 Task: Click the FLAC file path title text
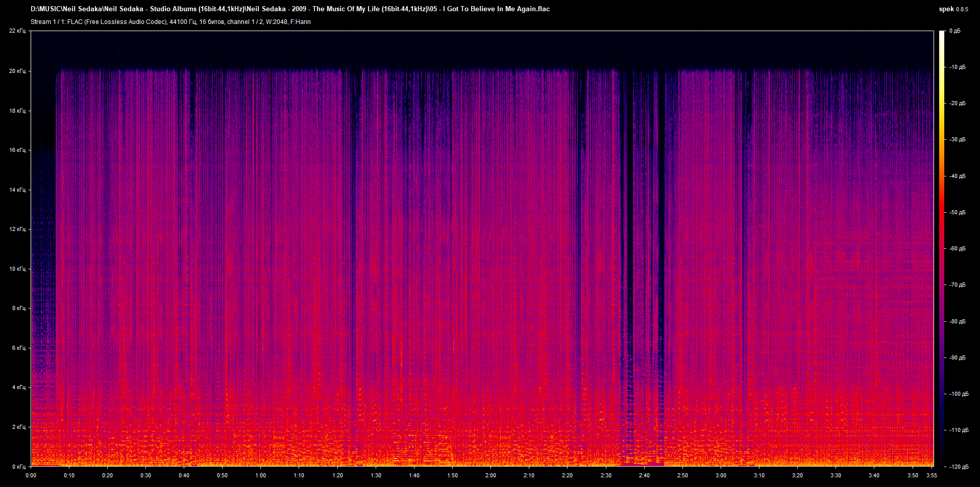pos(290,9)
